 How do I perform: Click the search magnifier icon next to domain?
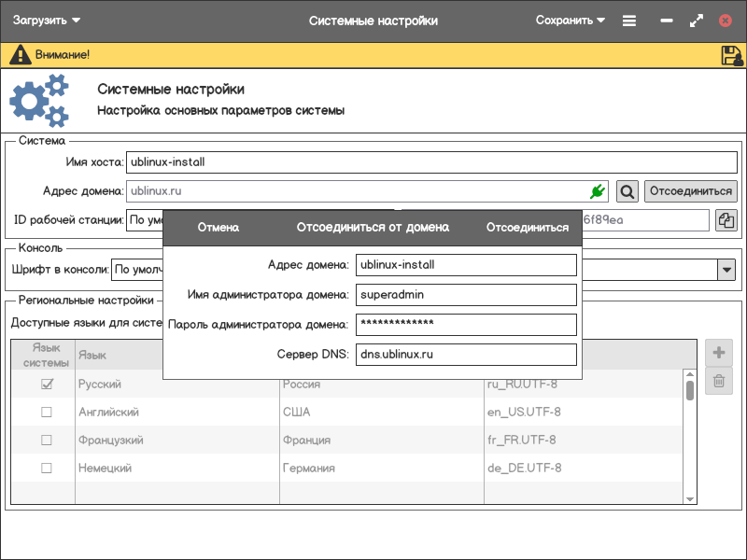[627, 191]
